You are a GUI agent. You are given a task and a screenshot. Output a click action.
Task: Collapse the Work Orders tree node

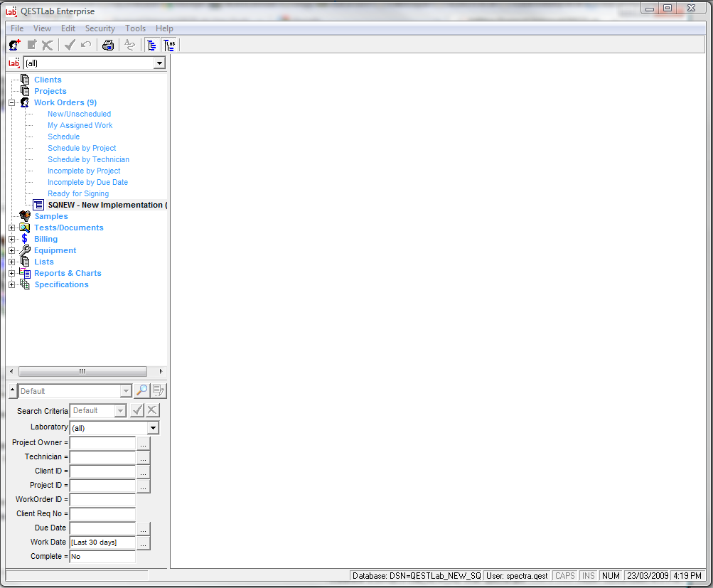pos(11,102)
